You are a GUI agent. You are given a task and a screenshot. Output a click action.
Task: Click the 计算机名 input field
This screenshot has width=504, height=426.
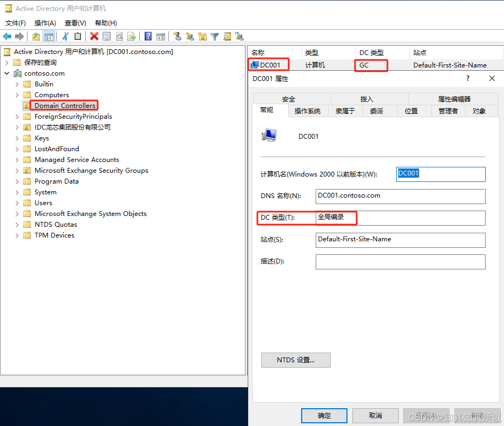coord(441,174)
